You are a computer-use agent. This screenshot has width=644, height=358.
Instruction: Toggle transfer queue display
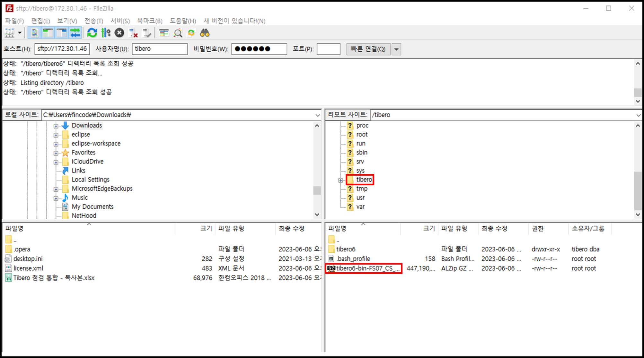point(75,33)
